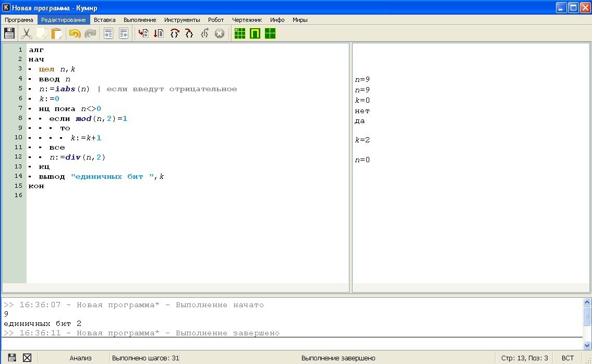The height and width of the screenshot is (364, 592).
Task: Click the clear output crossed-box icon
Action: [27, 358]
